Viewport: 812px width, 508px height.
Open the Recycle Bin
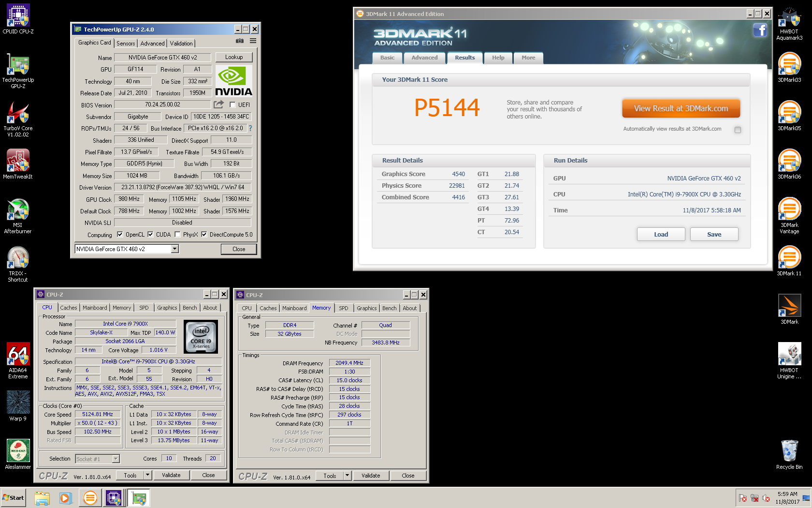point(789,455)
